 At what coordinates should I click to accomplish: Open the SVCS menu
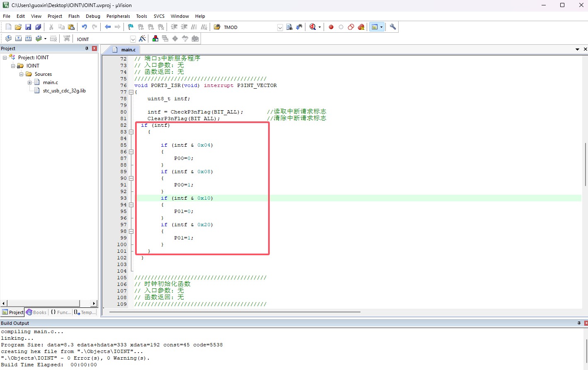(159, 16)
